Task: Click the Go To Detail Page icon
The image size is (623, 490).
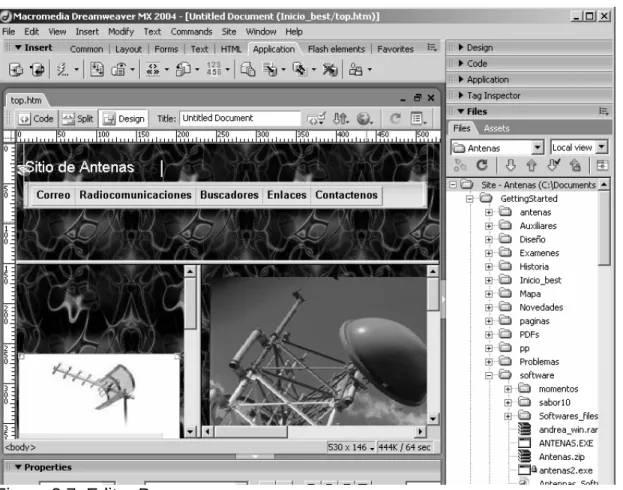Action: [183, 70]
